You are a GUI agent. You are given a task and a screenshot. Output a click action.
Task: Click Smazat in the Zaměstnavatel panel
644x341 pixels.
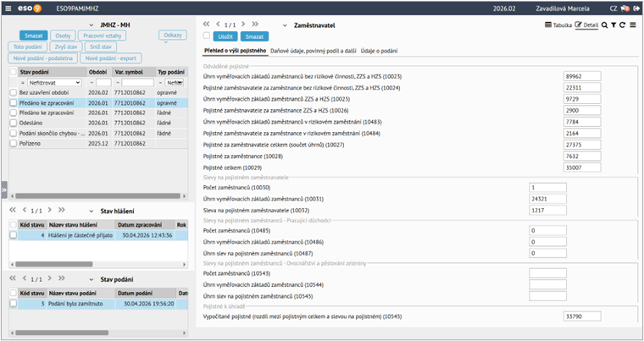coord(254,36)
